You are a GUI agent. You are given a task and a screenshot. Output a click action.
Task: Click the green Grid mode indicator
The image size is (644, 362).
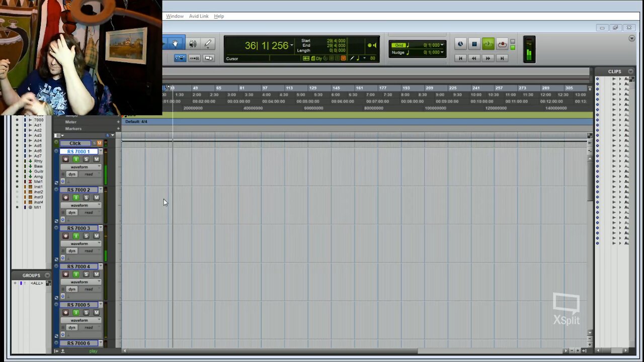(x=399, y=45)
